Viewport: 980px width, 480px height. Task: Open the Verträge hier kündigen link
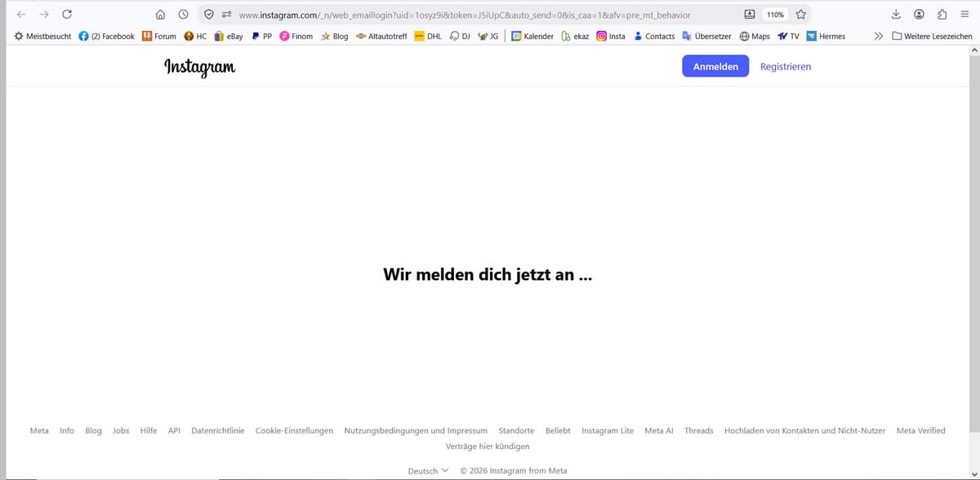click(488, 447)
